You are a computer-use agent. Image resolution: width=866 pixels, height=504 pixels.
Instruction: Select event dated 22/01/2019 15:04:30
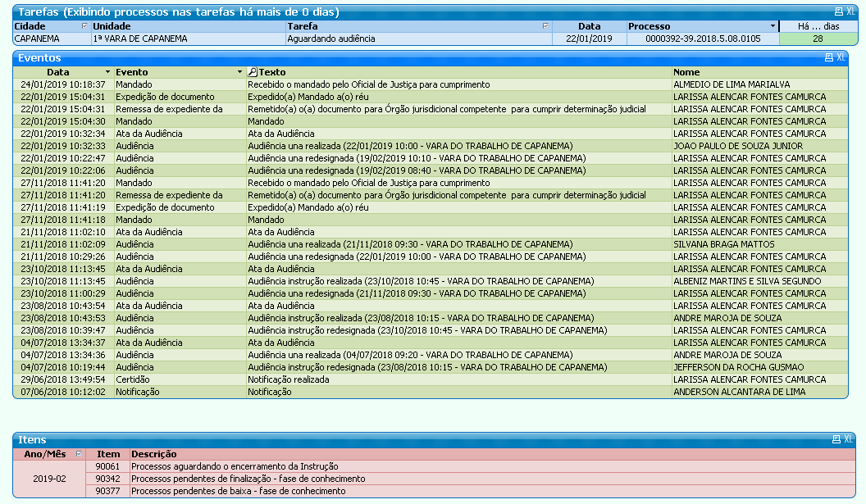tap(63, 121)
